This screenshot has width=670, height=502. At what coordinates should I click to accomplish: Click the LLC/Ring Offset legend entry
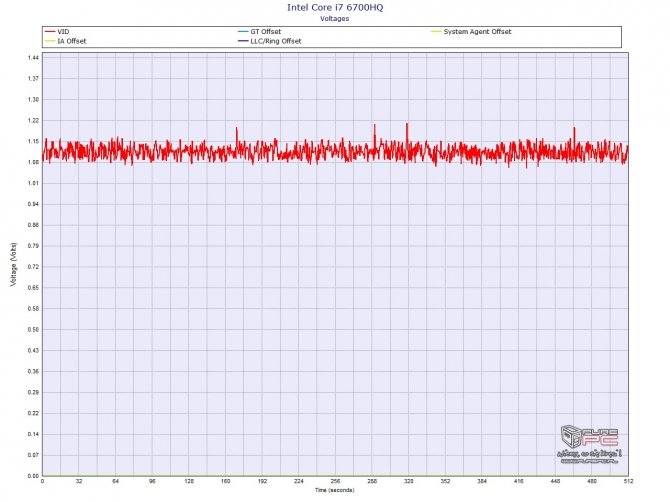[270, 41]
